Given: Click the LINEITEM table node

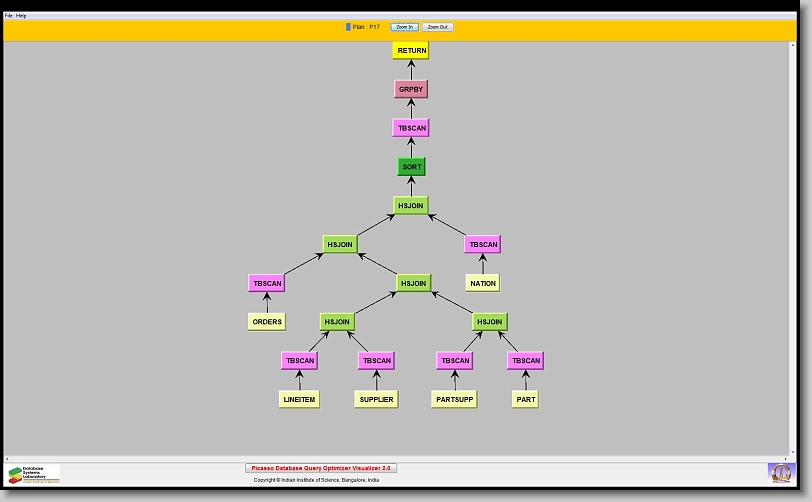Looking at the screenshot, I should 299,399.
